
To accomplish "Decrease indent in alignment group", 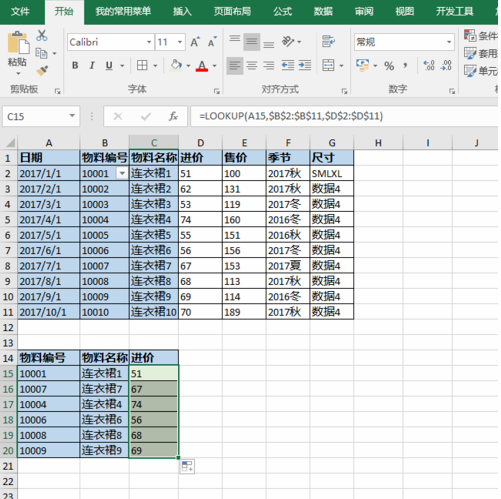I will click(x=287, y=65).
